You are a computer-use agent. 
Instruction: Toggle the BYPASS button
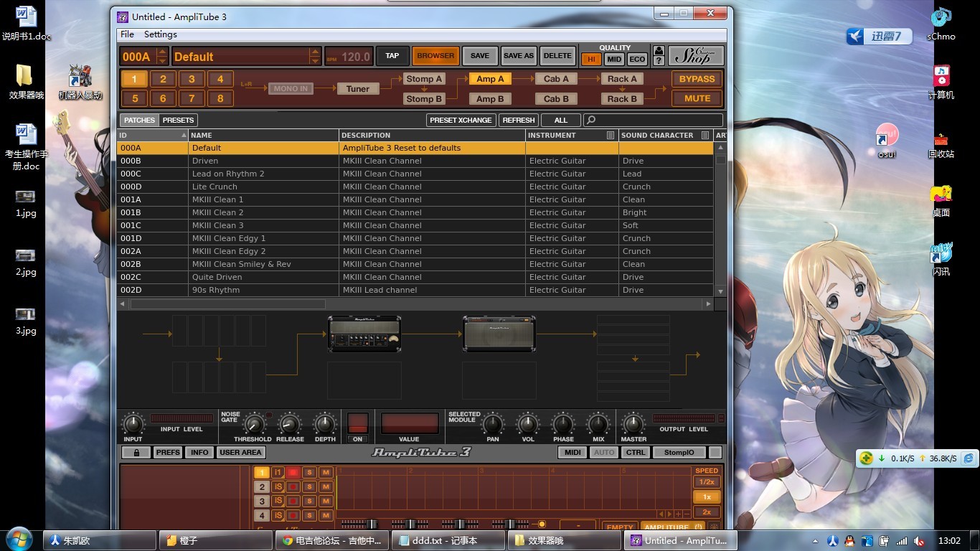(697, 79)
